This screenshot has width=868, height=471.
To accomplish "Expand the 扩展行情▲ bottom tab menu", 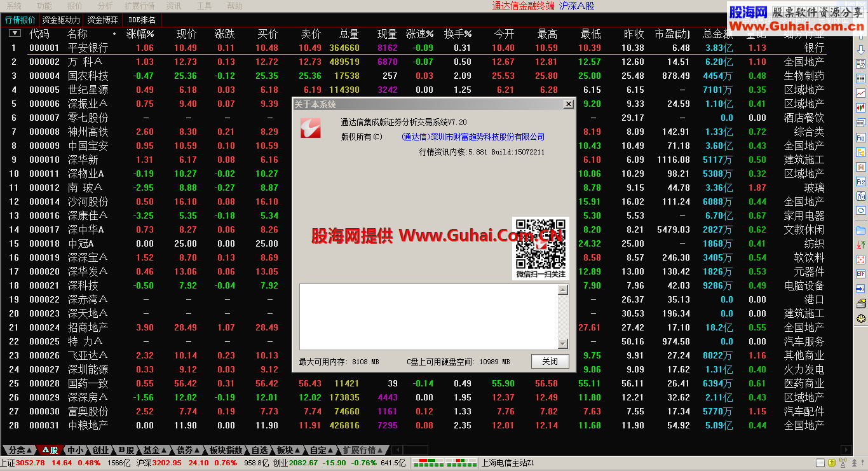I will point(363,450).
